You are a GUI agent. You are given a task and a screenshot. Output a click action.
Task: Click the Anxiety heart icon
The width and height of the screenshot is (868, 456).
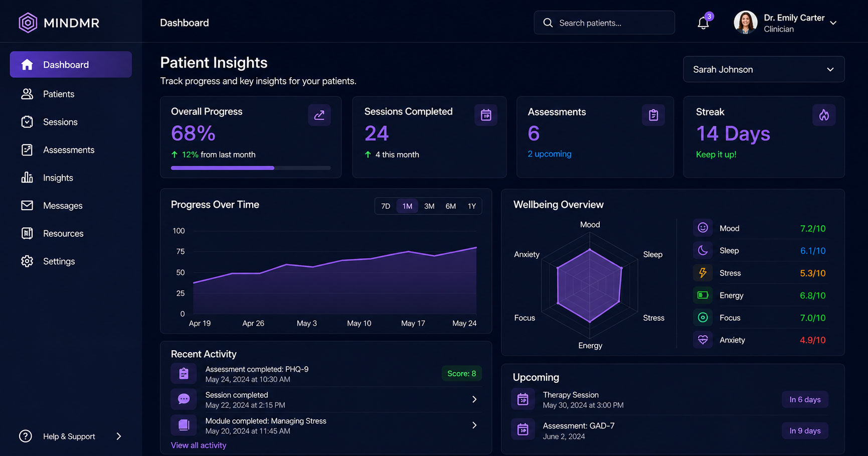[x=703, y=340]
